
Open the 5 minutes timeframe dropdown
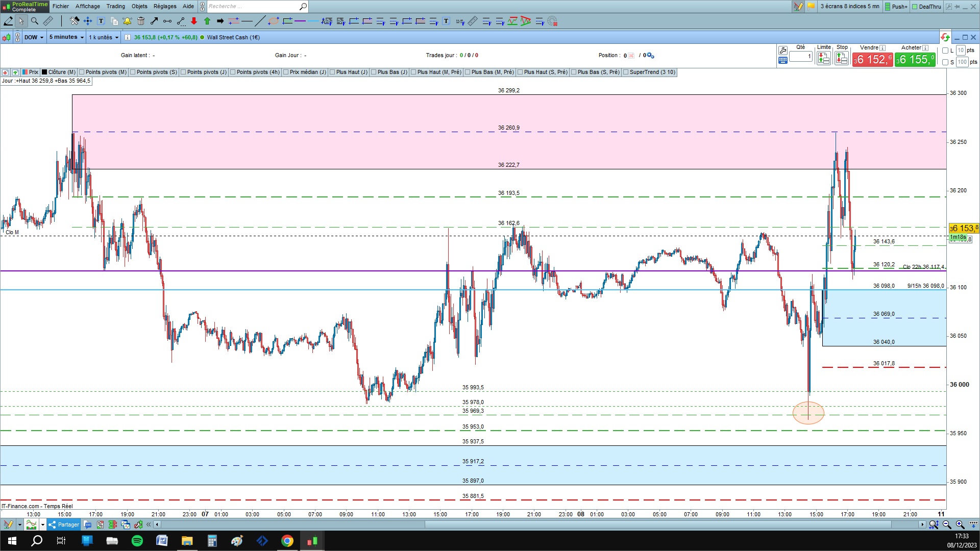coord(66,37)
